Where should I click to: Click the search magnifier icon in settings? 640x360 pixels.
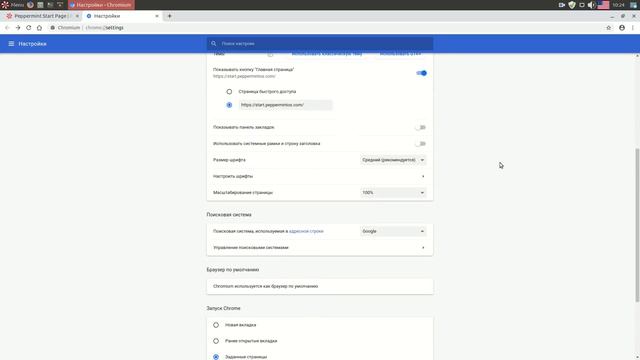[213, 44]
